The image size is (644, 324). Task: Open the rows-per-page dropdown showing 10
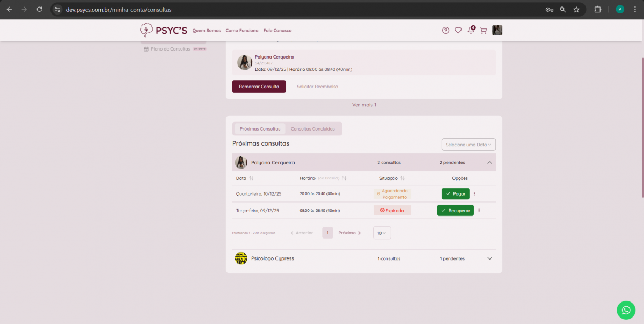click(382, 233)
